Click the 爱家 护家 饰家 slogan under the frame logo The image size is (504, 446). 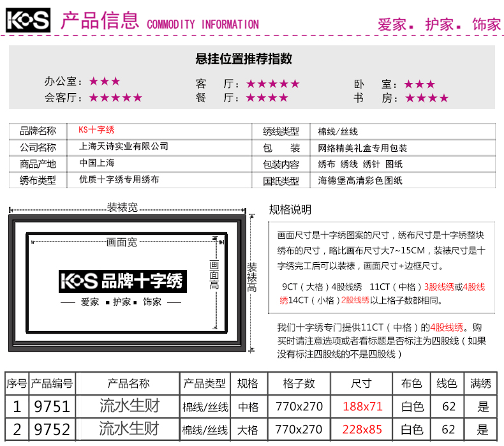point(121,302)
